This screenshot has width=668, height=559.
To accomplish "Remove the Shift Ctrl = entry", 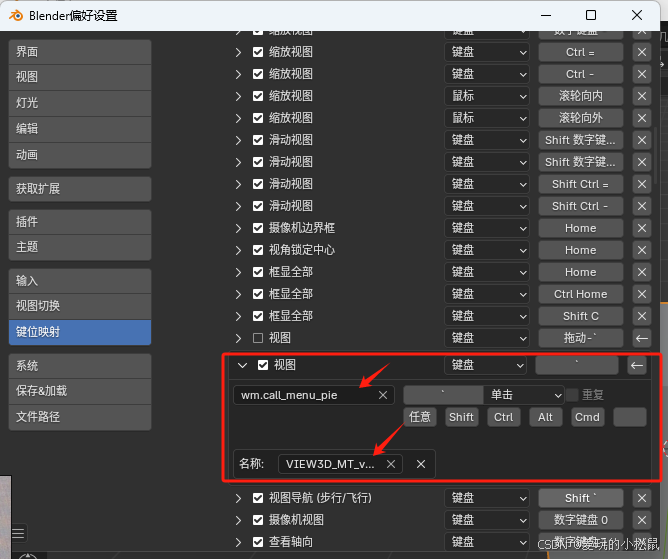I will [x=642, y=184].
